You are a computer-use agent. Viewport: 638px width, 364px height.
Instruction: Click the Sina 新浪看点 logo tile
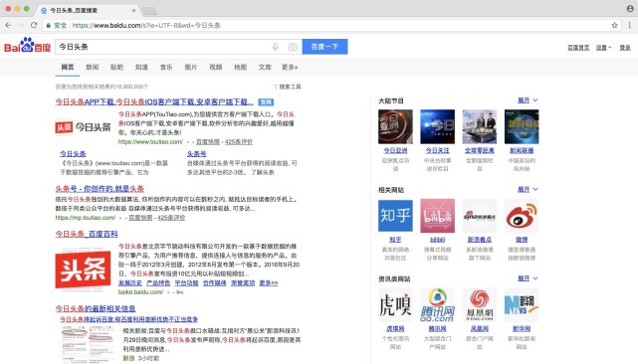[x=480, y=216]
